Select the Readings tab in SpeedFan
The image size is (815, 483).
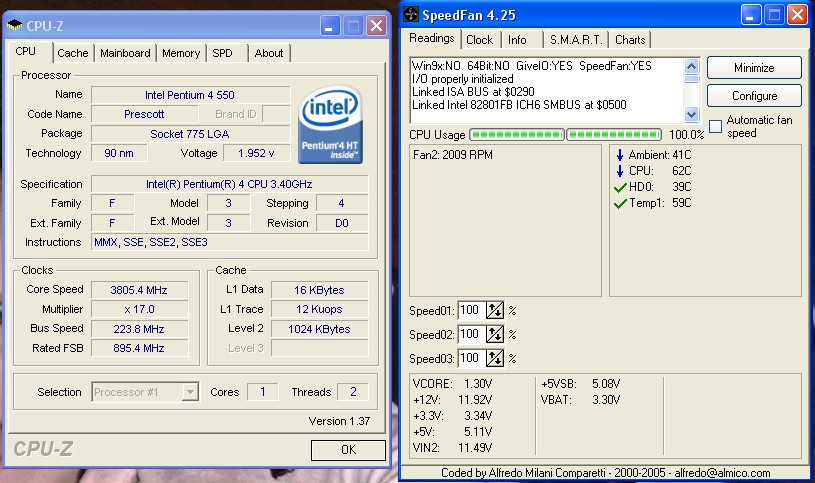tap(431, 38)
